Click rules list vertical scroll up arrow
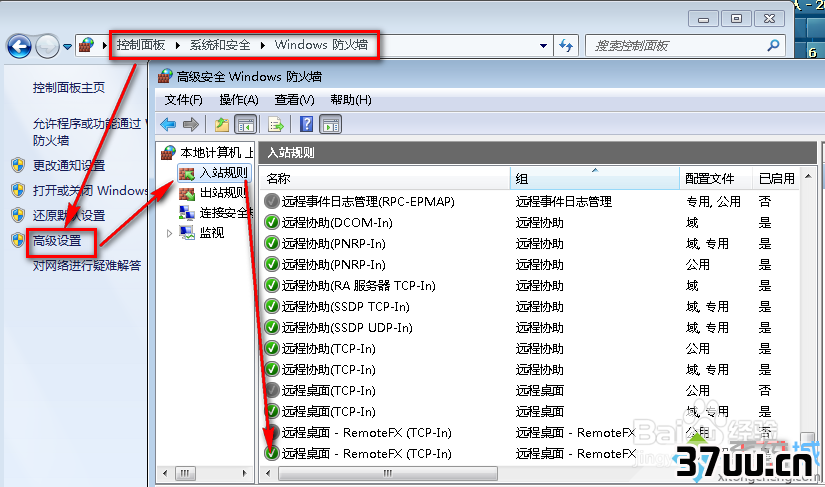 pyautogui.click(x=808, y=176)
